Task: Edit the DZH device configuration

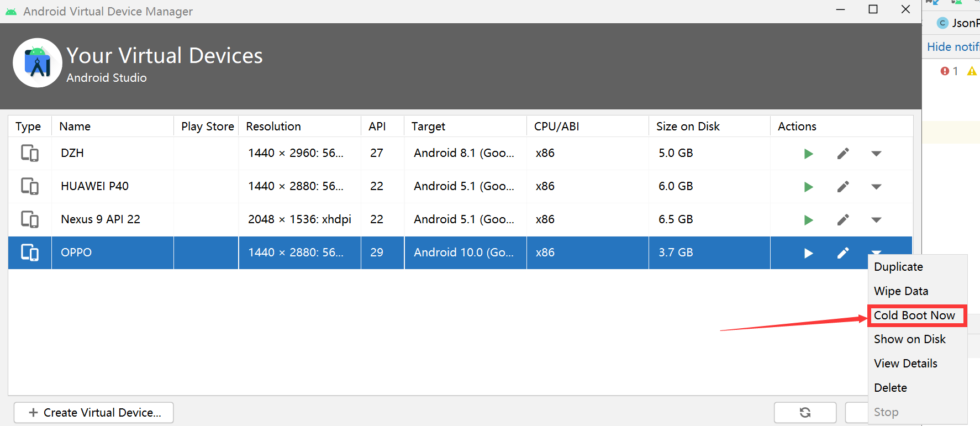Action: [x=843, y=154]
